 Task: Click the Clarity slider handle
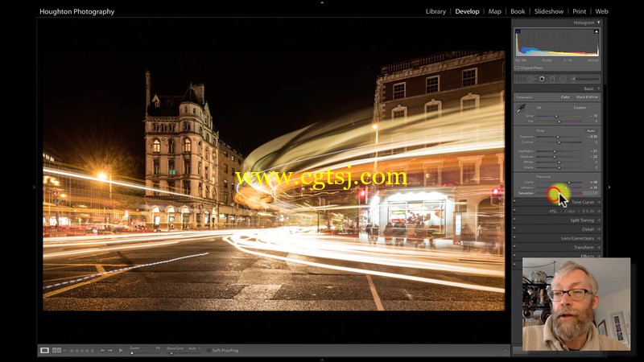coord(569,183)
